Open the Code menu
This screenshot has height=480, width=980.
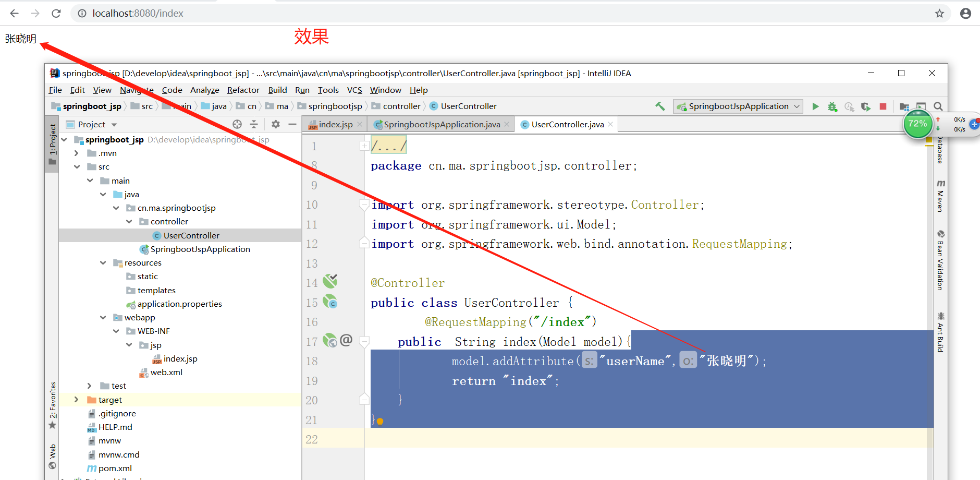coord(172,90)
